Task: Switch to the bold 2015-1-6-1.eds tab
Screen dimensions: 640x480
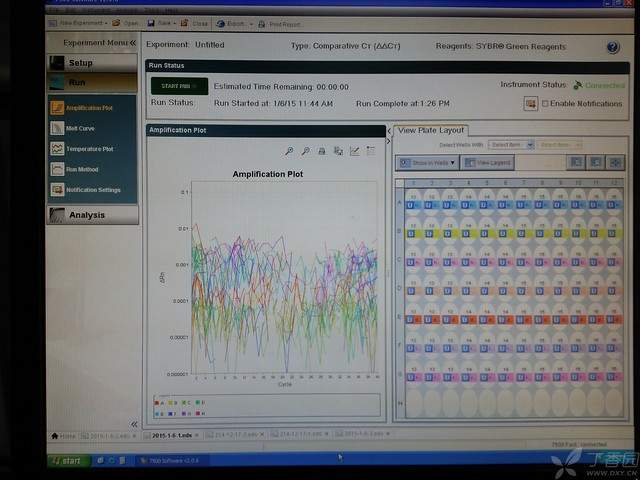Action: 172,436
